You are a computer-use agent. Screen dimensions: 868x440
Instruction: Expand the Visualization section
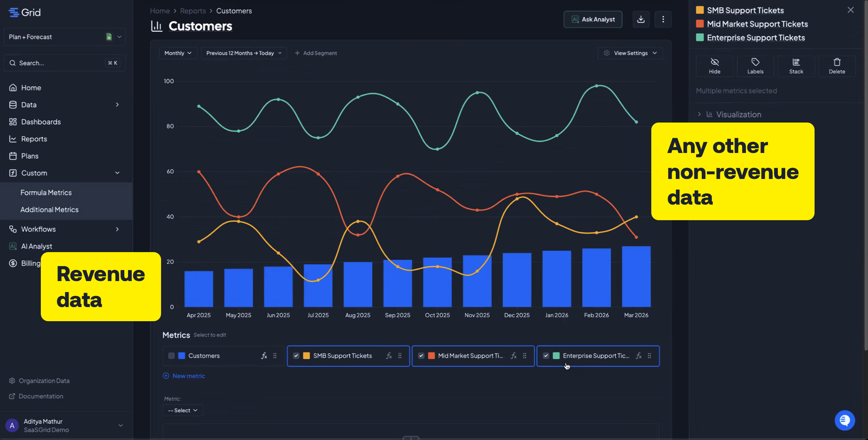click(699, 114)
